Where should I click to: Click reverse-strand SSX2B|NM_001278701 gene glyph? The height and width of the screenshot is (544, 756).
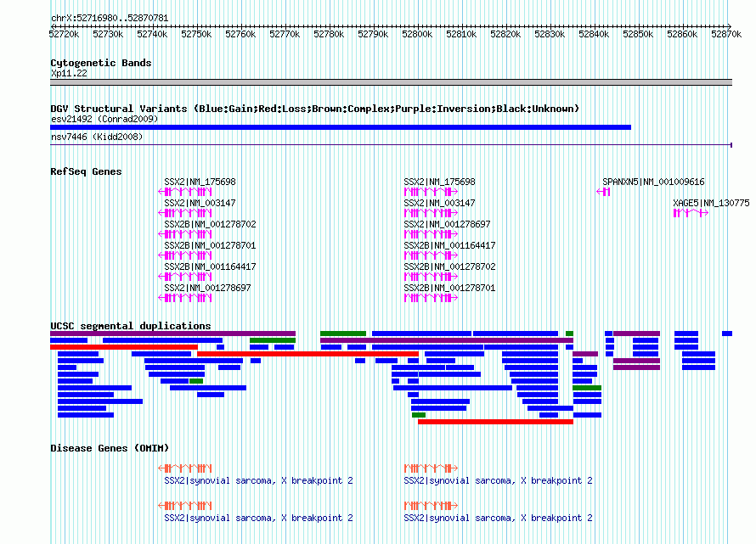(x=185, y=255)
